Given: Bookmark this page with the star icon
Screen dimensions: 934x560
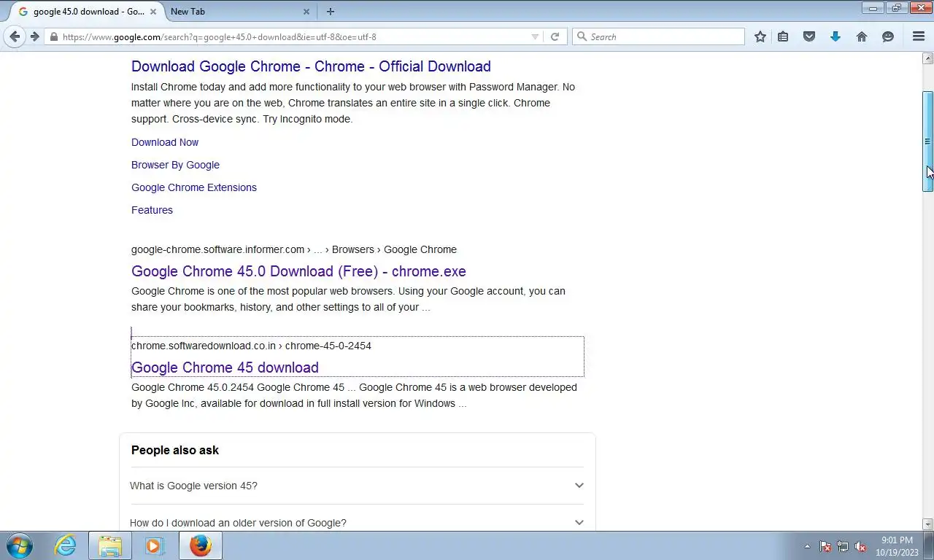Looking at the screenshot, I should click(x=760, y=36).
